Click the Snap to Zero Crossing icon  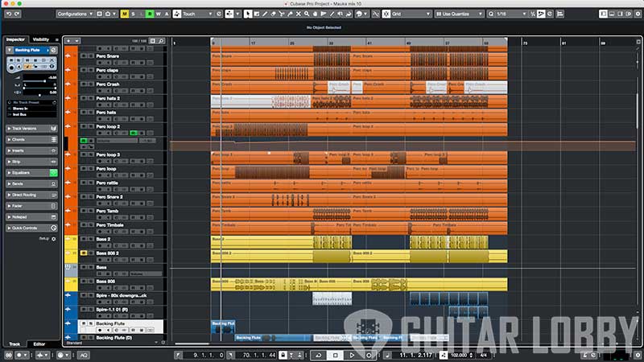376,14
